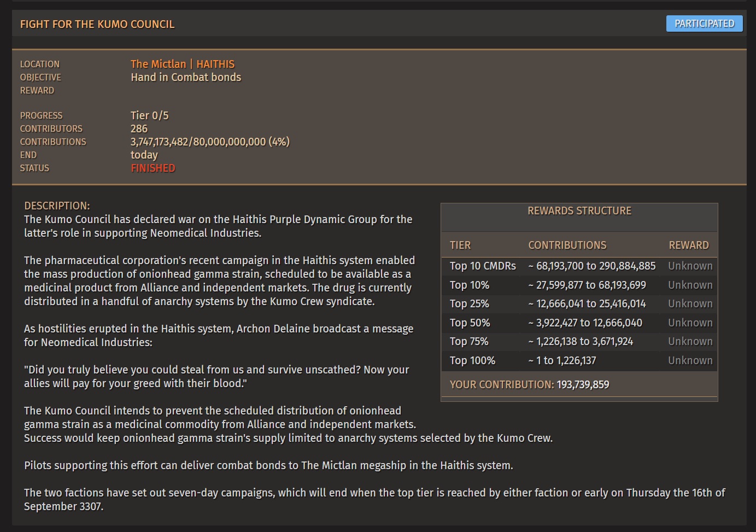Click the paragraph about delivering combat bonds
This screenshot has height=532, width=756.
click(x=268, y=465)
